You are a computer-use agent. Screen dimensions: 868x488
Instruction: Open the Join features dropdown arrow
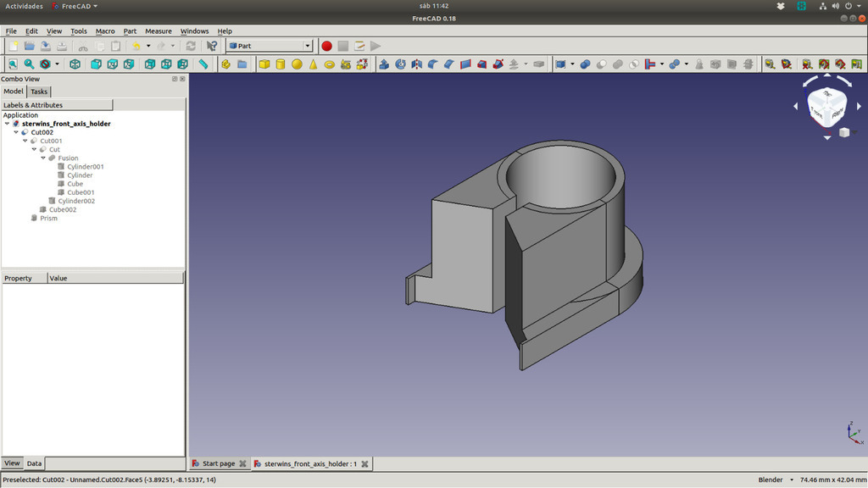tap(662, 64)
